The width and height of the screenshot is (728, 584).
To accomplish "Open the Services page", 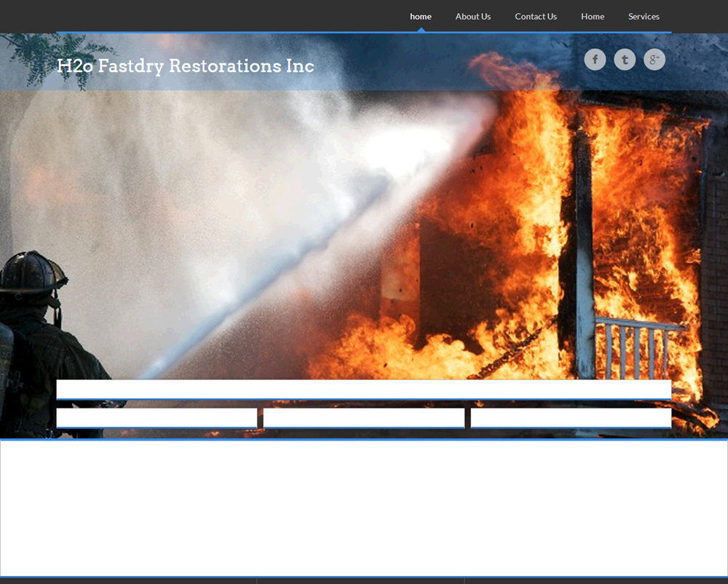I will coord(644,17).
